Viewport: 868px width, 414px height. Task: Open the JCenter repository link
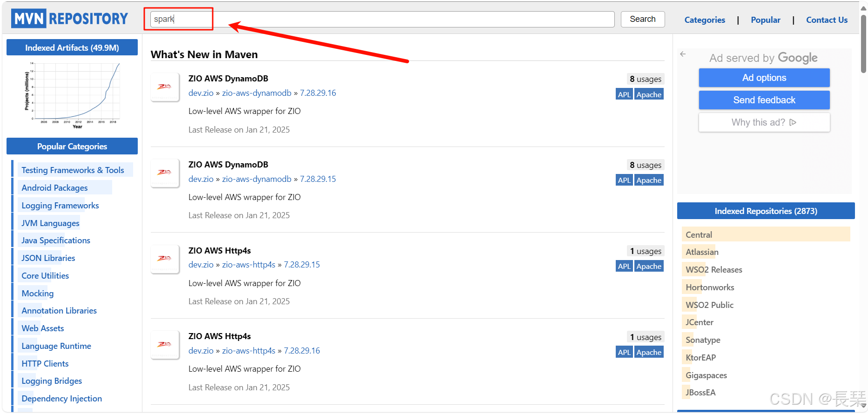point(700,322)
